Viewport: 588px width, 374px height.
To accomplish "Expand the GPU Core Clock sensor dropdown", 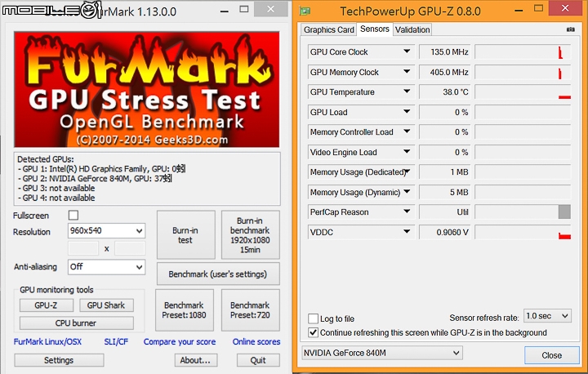I will (x=407, y=51).
